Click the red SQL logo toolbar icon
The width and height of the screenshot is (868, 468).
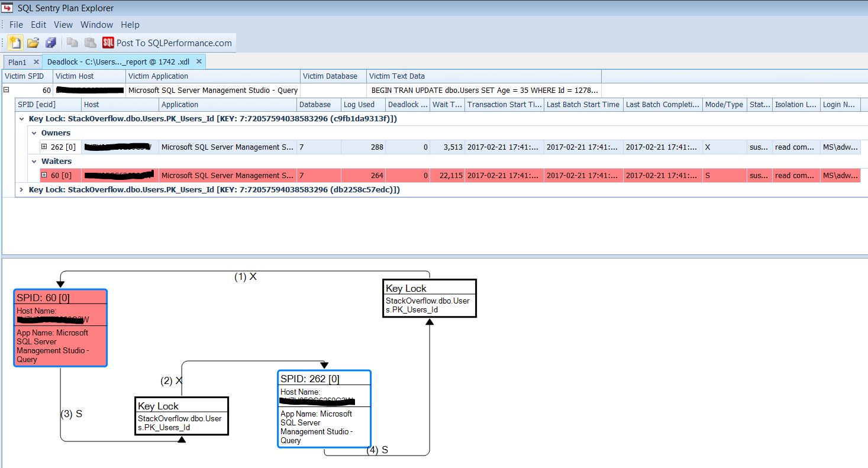click(x=108, y=43)
